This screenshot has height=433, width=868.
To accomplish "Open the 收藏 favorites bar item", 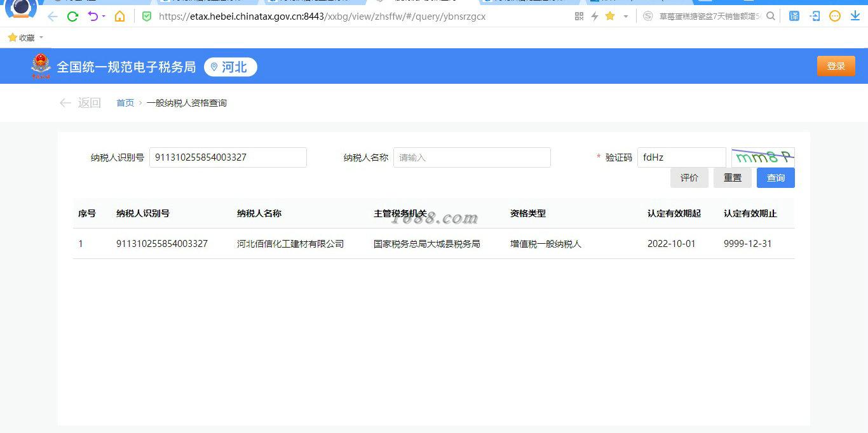I will tap(22, 38).
